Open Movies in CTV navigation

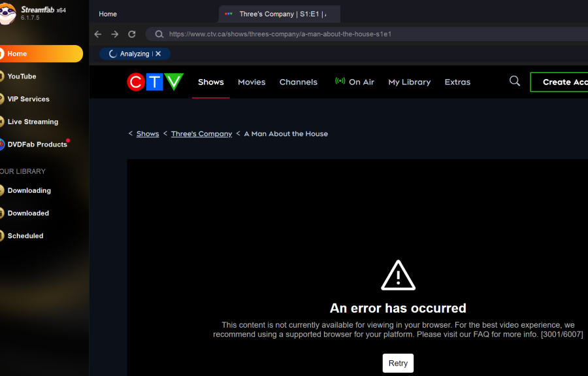click(x=252, y=82)
